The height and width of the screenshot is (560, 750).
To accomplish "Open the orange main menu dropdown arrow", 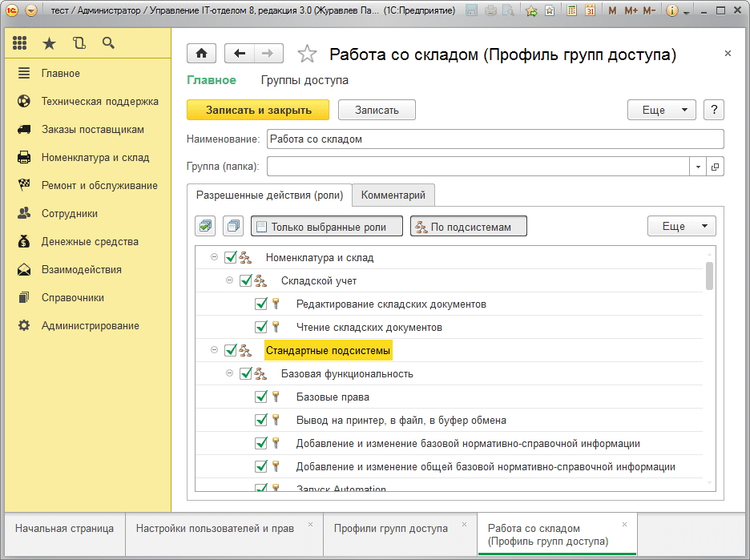I will pyautogui.click(x=31, y=10).
